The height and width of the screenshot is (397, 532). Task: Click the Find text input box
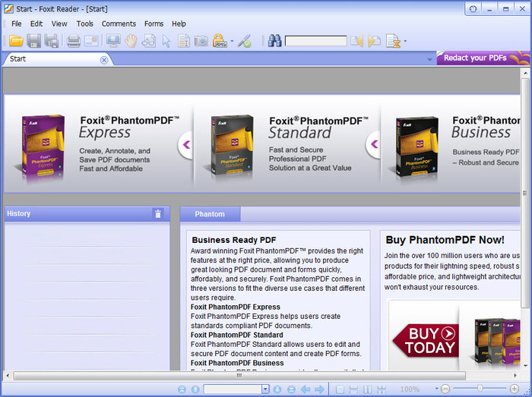pos(316,41)
